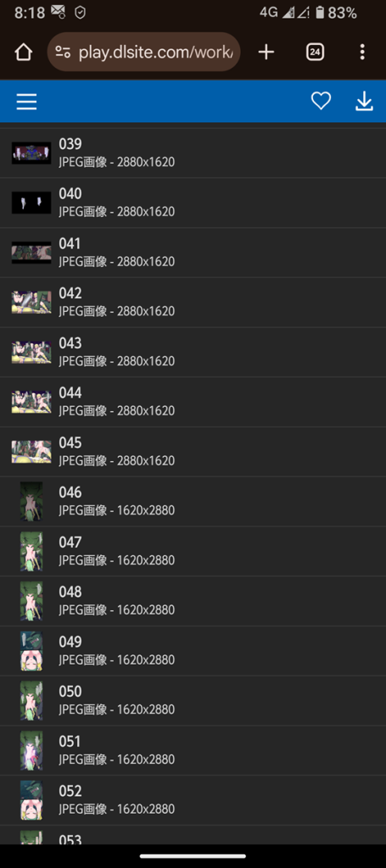This screenshot has width=386, height=868.
Task: Select the 040 JPEG item
Action: point(193,203)
